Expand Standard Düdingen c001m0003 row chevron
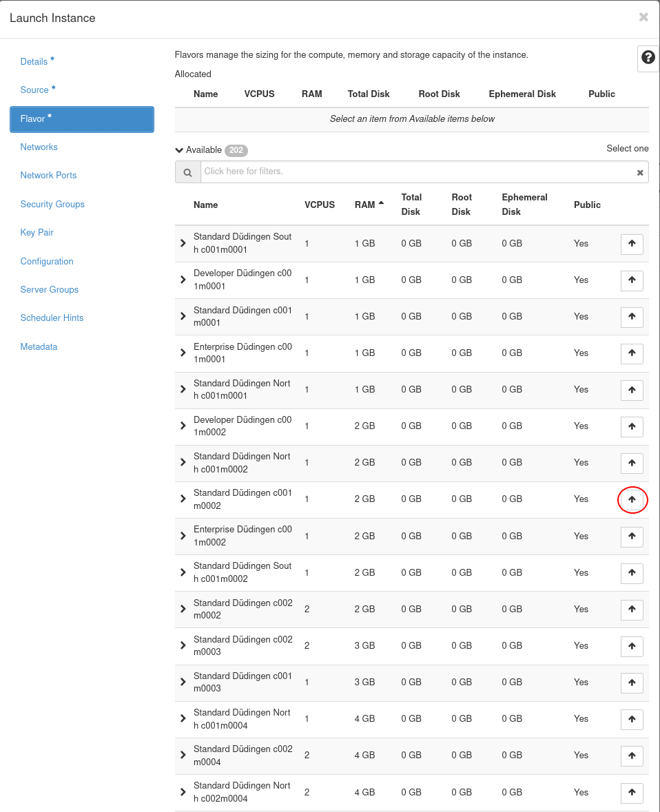 click(x=183, y=682)
